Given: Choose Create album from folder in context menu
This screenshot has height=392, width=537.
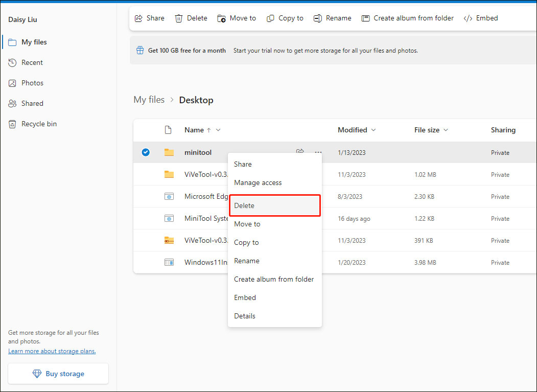Looking at the screenshot, I should [x=275, y=279].
